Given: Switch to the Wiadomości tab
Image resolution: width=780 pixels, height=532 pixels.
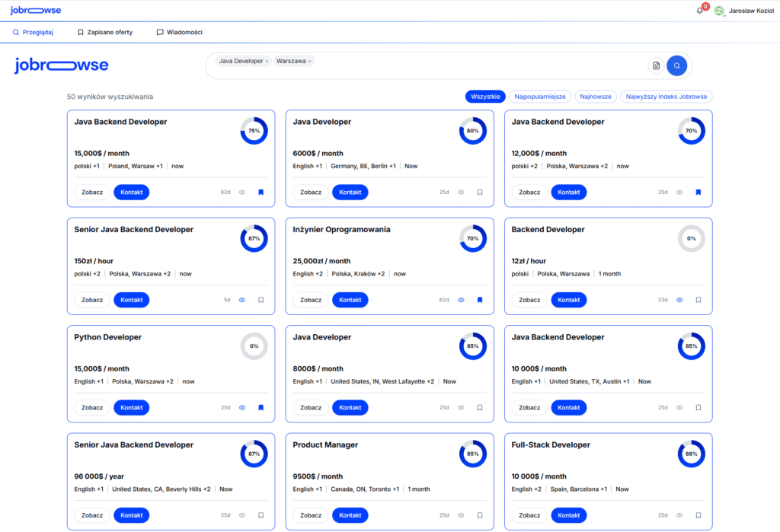Looking at the screenshot, I should 180,33.
